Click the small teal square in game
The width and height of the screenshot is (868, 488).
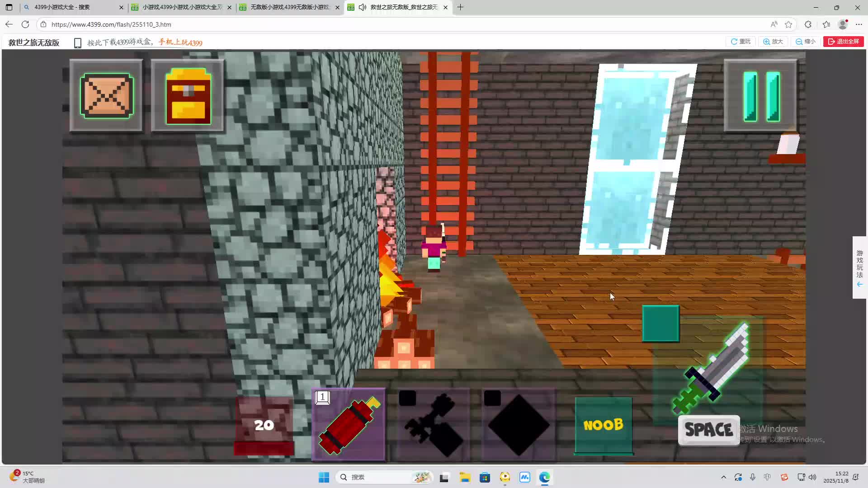click(x=660, y=323)
